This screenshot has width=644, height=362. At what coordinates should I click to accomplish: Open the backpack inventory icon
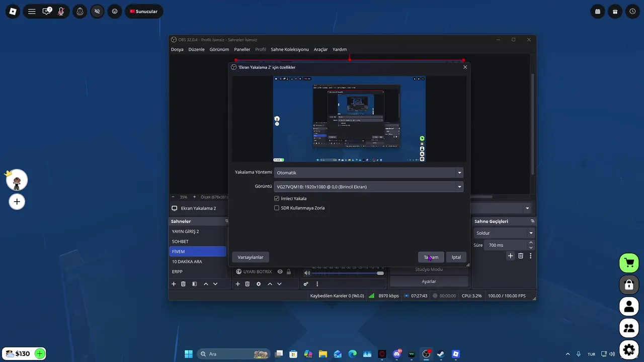(80, 11)
